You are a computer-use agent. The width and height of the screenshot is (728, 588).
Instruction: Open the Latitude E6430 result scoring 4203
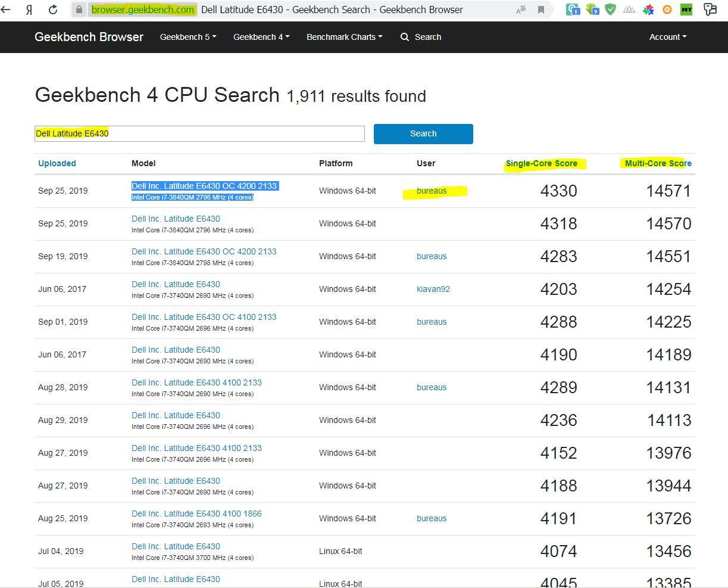click(176, 284)
